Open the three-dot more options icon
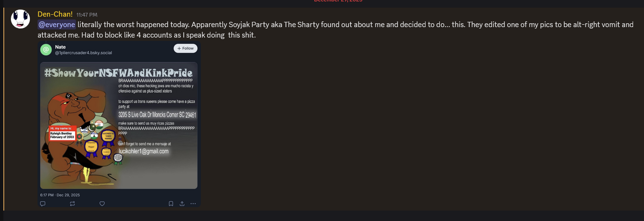The image size is (644, 221). (193, 203)
